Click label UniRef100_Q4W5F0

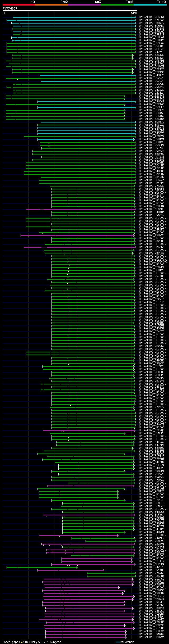click(152, 538)
